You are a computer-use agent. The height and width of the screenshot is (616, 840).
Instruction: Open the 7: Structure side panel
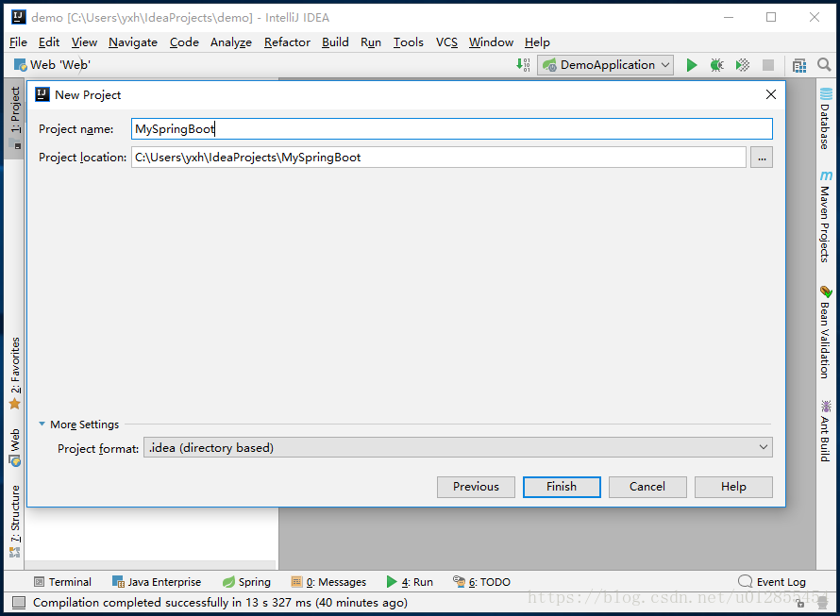pos(14,521)
